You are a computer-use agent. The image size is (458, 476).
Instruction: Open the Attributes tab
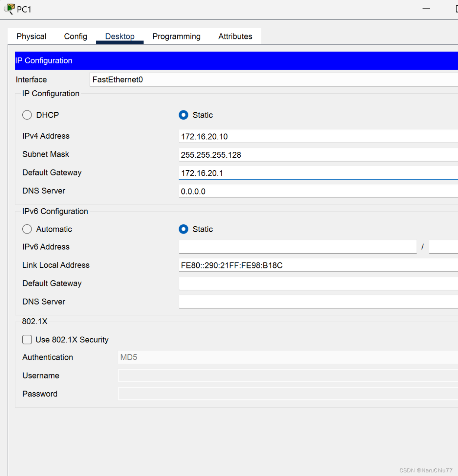click(235, 36)
